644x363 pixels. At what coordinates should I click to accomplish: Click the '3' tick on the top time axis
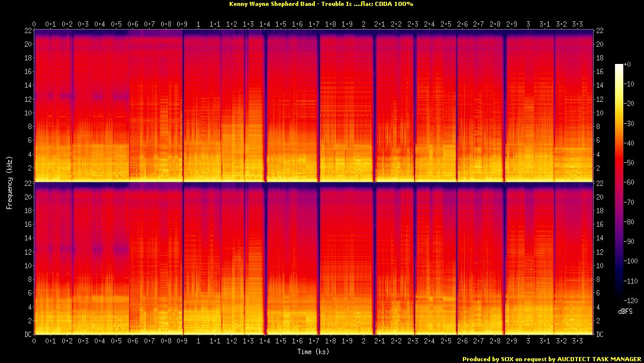click(x=528, y=24)
